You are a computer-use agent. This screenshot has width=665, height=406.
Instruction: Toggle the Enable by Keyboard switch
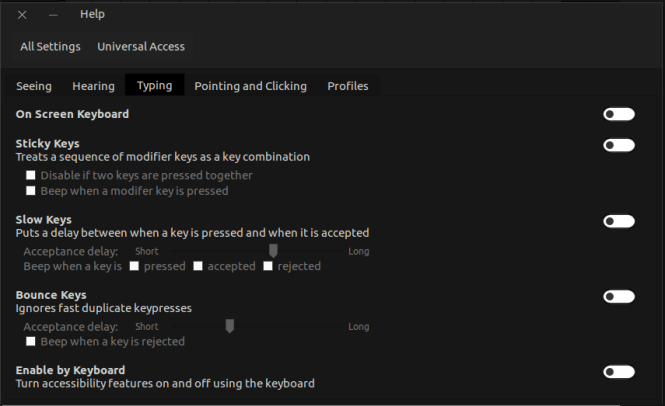[618, 372]
